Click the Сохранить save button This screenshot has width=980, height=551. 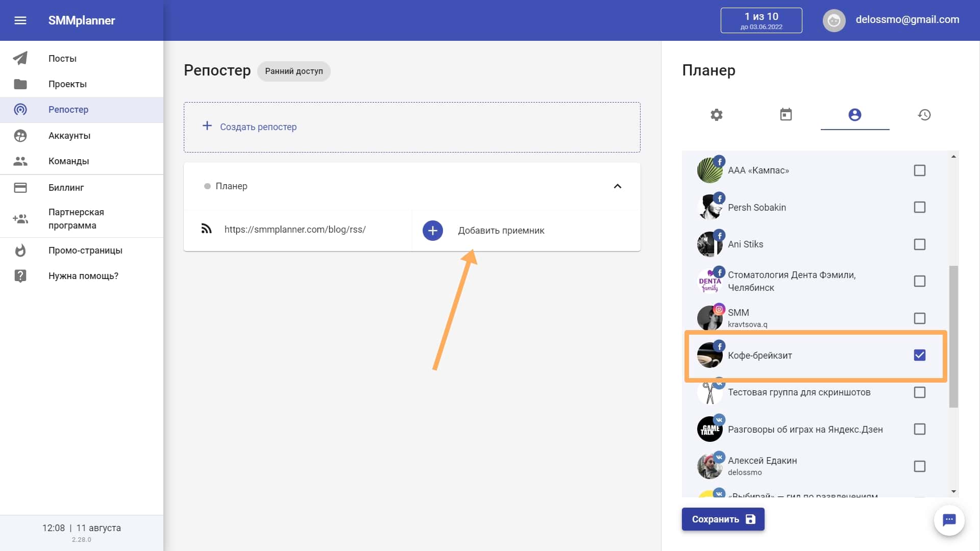[x=723, y=519]
